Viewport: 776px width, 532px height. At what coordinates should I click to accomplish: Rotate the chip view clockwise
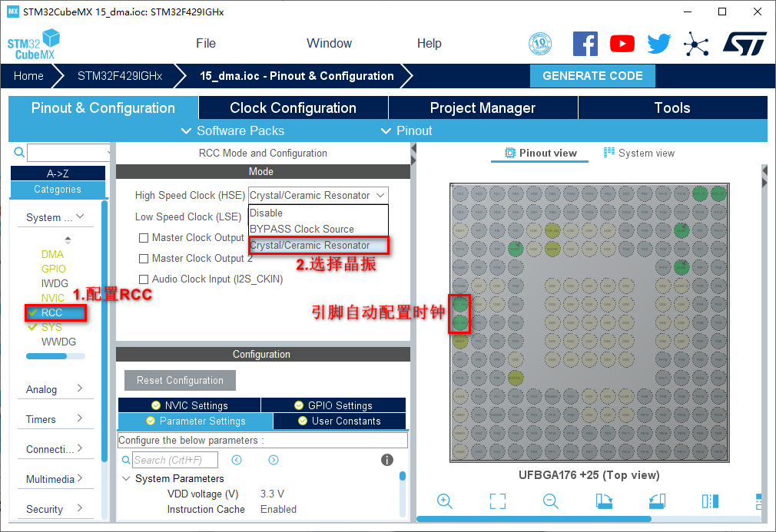(x=604, y=501)
